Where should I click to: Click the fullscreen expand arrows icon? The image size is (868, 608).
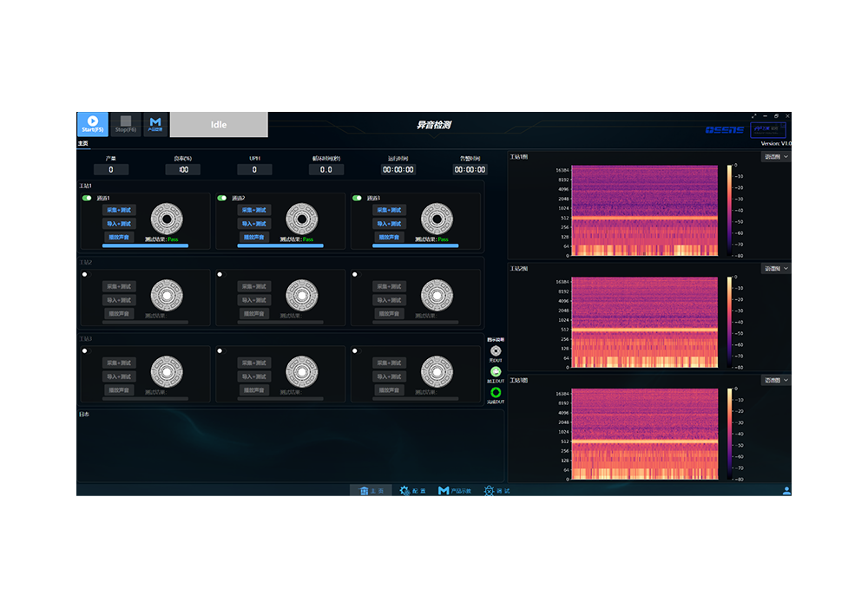point(753,116)
